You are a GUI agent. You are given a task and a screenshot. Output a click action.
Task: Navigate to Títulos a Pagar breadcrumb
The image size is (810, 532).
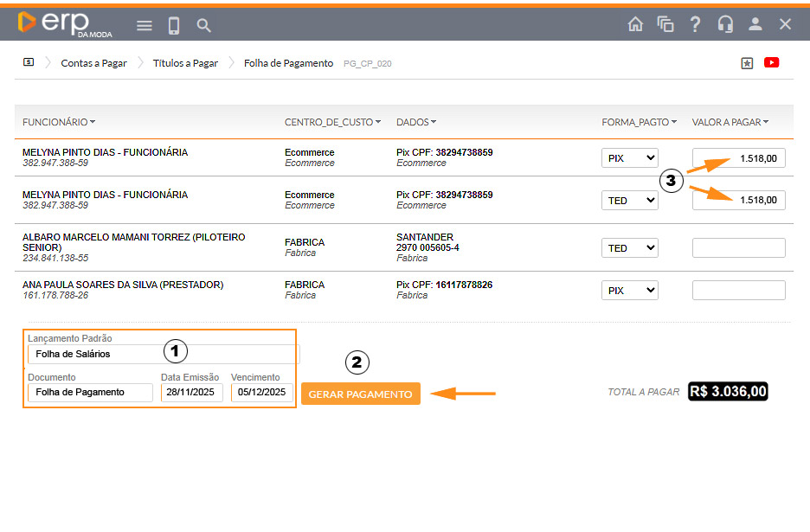185,63
